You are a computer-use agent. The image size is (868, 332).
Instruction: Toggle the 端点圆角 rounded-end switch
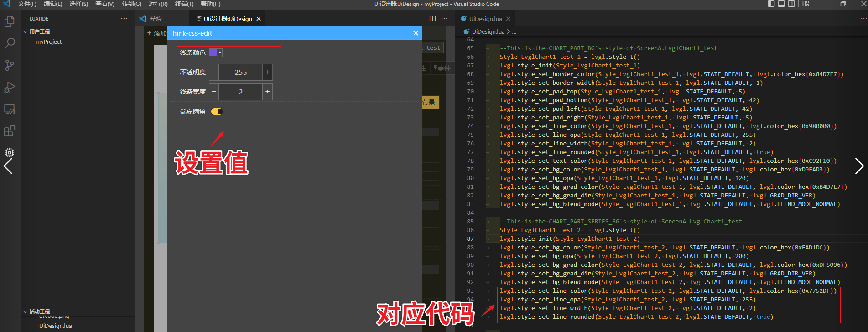217,112
